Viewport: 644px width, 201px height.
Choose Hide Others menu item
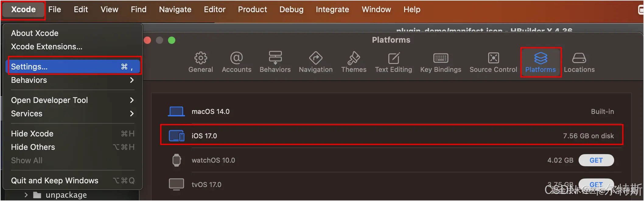click(73, 147)
